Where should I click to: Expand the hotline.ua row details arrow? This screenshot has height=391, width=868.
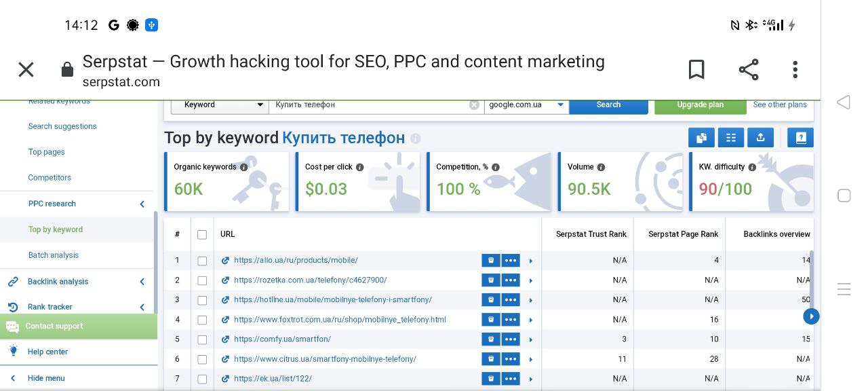pyautogui.click(x=531, y=301)
